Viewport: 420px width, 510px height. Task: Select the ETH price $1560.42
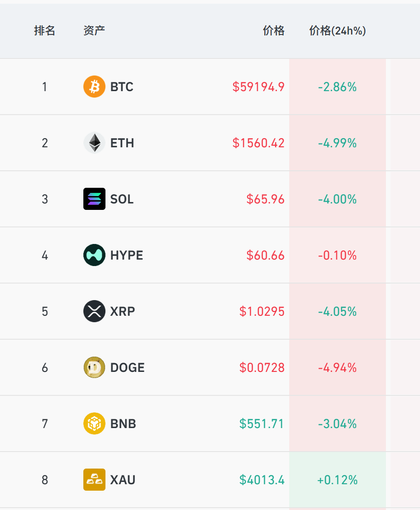coord(258,143)
